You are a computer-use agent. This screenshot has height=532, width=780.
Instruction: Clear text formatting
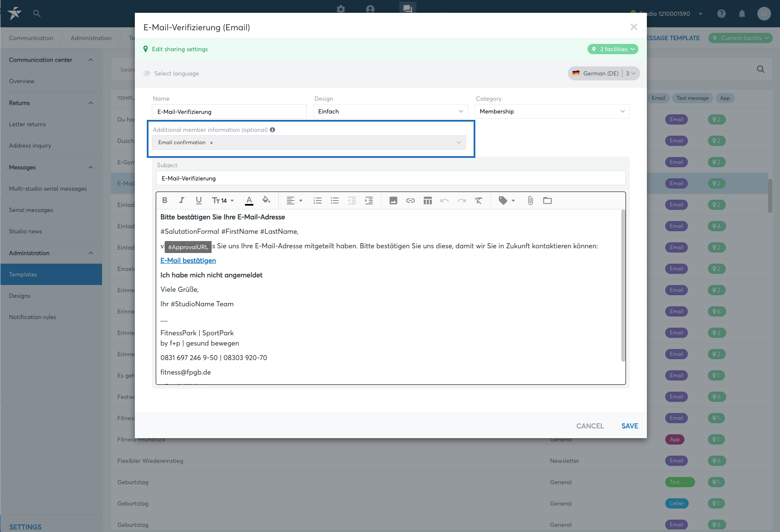(x=479, y=201)
